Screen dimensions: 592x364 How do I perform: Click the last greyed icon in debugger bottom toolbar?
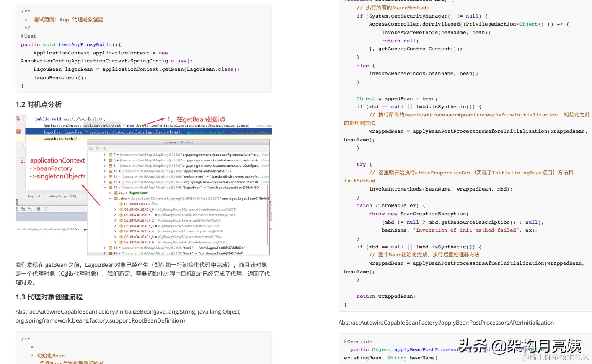pyautogui.click(x=45, y=209)
